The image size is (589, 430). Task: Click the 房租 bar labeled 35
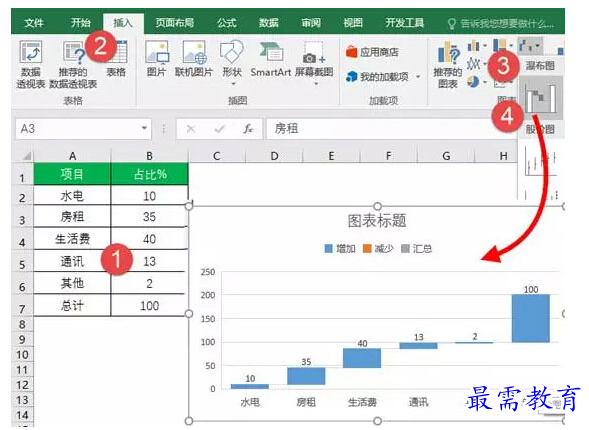point(306,376)
